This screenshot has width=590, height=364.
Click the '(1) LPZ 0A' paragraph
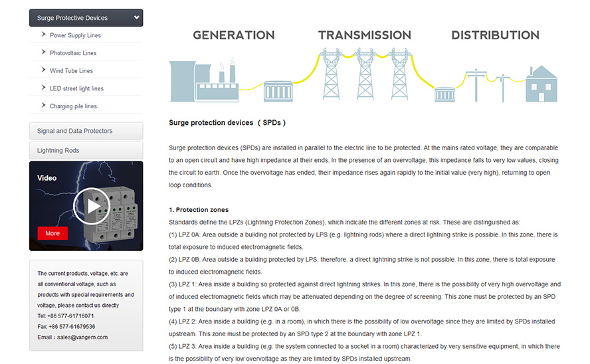(x=363, y=240)
